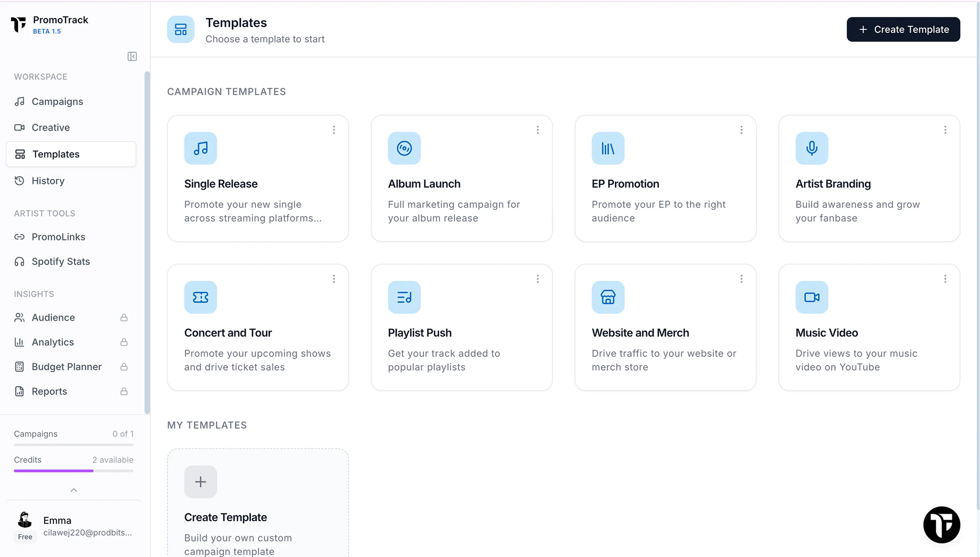Open the Single Release card options menu
This screenshot has width=980, height=557.
click(334, 130)
